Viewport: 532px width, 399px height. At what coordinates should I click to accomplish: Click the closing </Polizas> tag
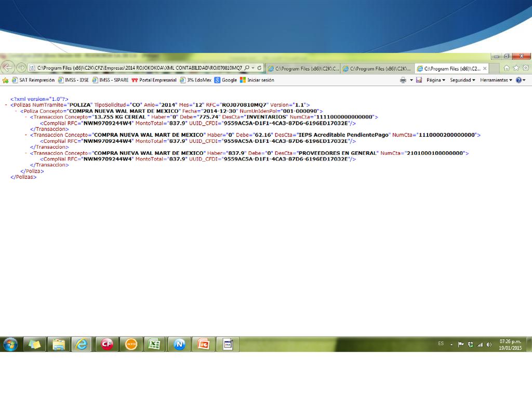[x=23, y=177]
